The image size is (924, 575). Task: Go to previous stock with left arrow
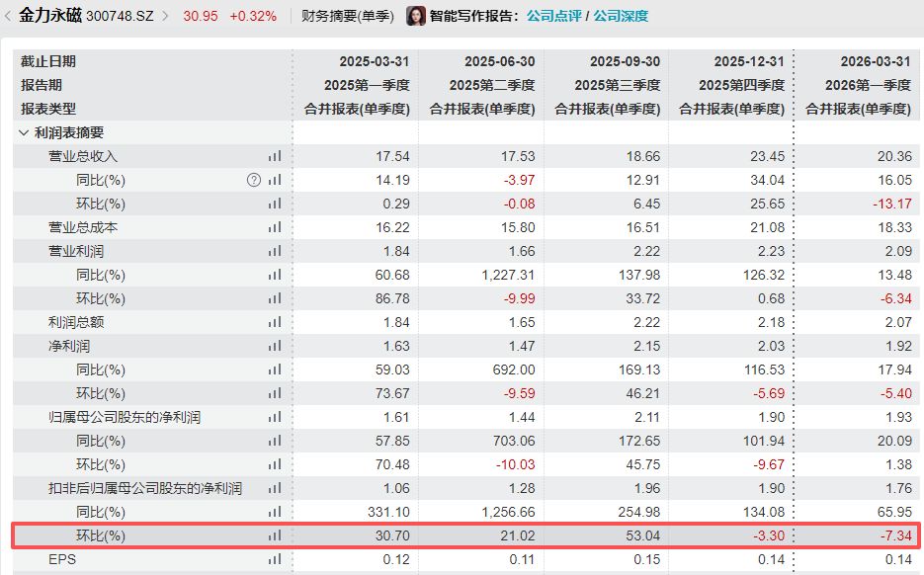(x=8, y=16)
